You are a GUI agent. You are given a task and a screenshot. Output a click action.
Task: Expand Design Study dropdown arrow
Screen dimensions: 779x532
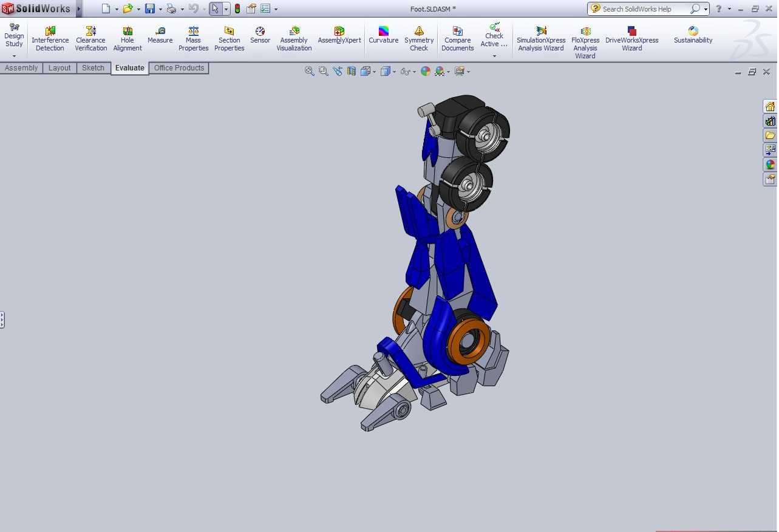14,56
